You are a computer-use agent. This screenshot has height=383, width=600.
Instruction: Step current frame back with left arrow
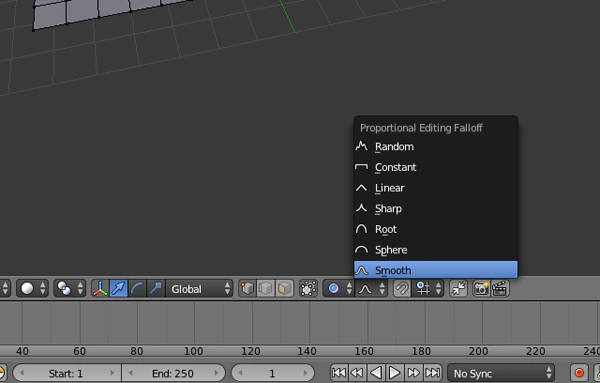point(240,373)
